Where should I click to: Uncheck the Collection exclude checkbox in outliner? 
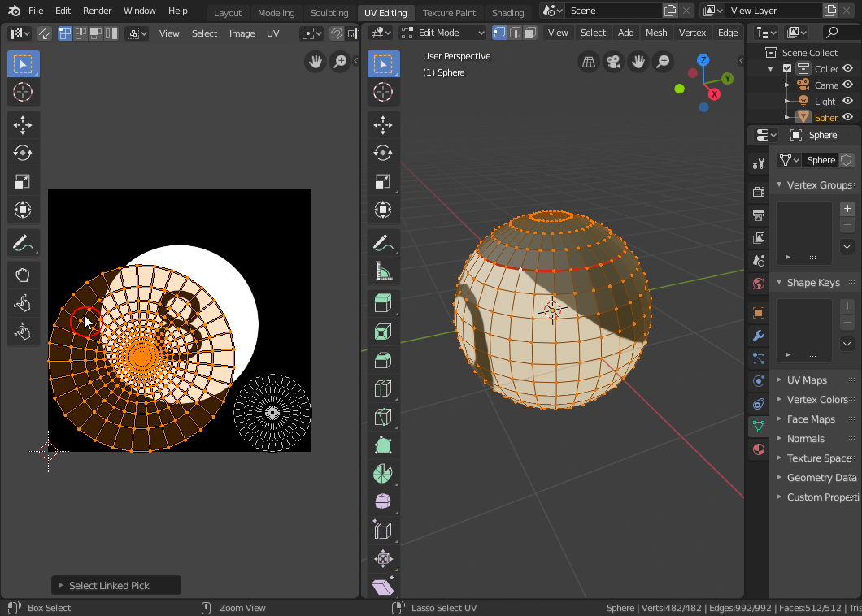787,69
